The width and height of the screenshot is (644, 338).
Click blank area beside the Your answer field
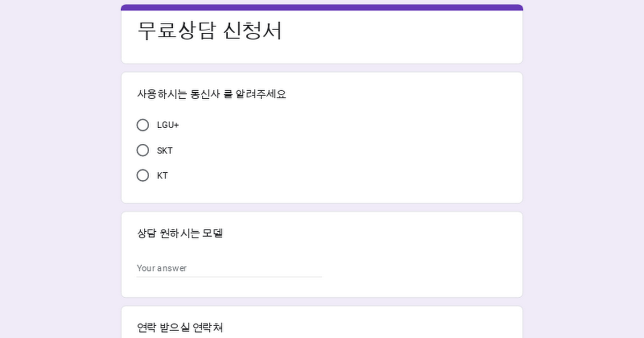[419, 268]
